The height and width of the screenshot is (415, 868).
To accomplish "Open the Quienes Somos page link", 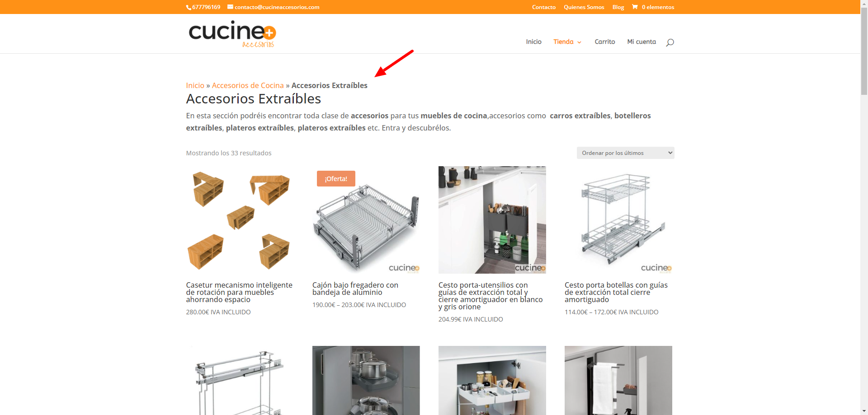I will (x=584, y=7).
